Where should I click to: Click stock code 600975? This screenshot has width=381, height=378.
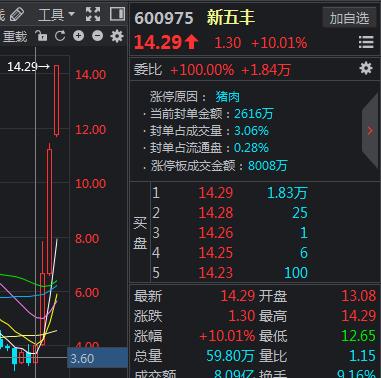coord(164,18)
